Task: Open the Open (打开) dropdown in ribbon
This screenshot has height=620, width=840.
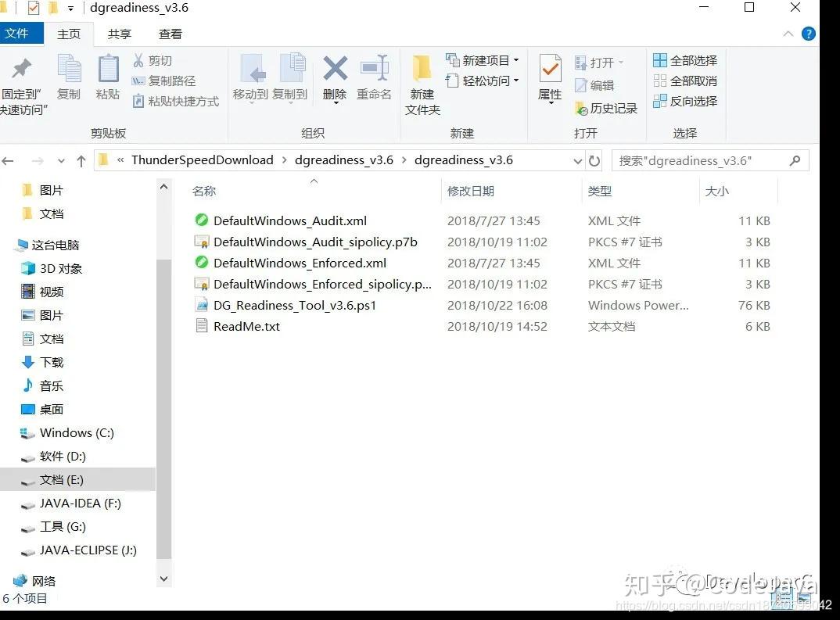Action: [599, 63]
